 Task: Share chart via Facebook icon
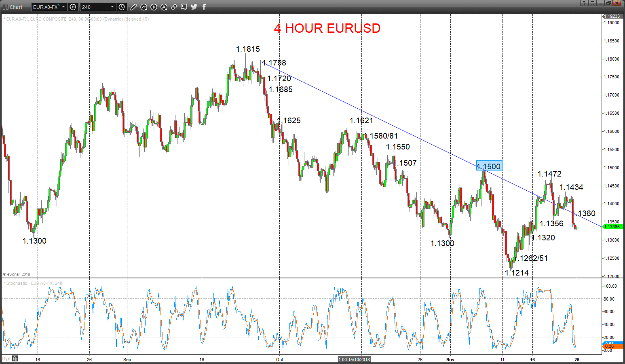[204, 7]
